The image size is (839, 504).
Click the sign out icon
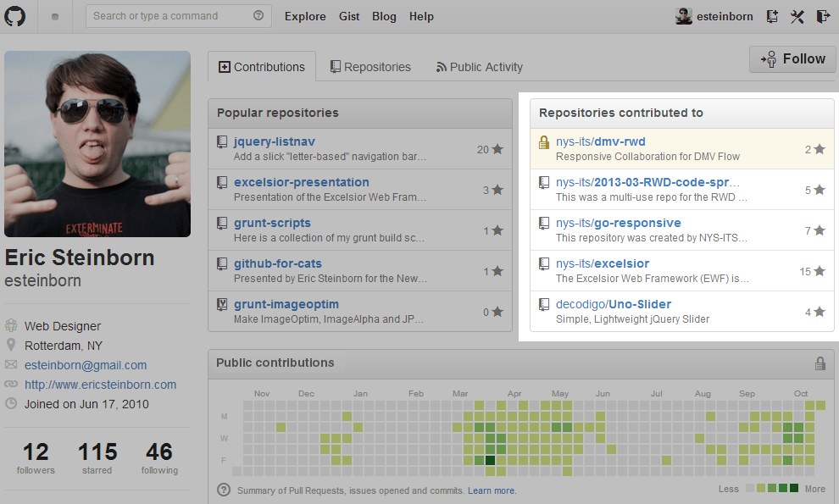(822, 16)
